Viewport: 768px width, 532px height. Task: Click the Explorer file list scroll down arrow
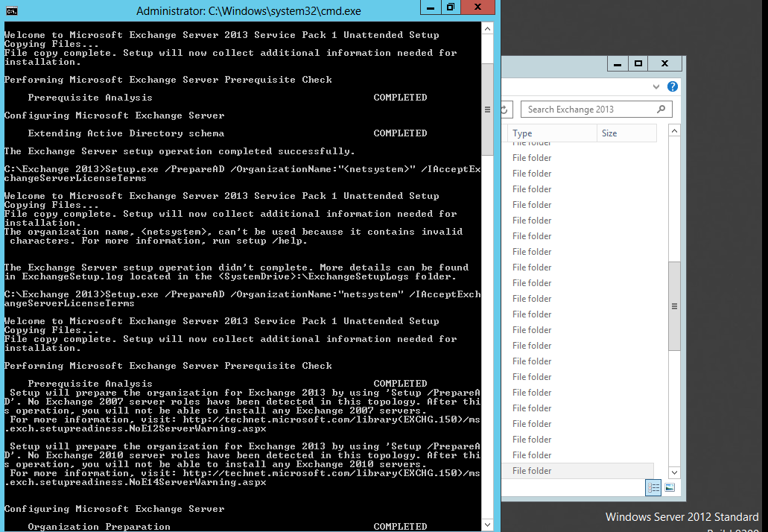[x=674, y=472]
